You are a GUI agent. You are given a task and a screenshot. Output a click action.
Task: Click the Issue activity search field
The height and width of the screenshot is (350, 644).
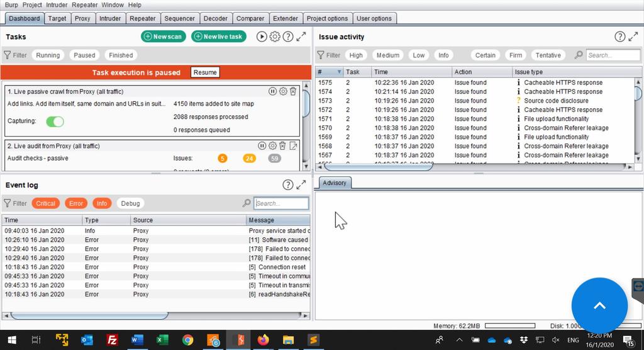pos(613,55)
